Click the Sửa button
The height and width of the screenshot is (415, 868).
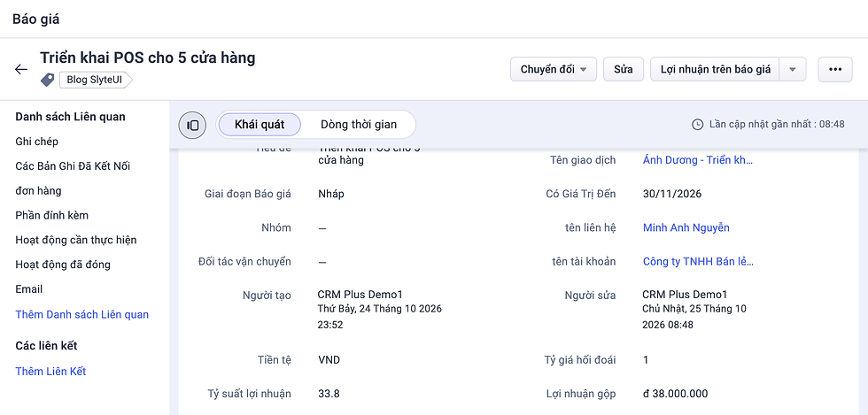pos(624,69)
